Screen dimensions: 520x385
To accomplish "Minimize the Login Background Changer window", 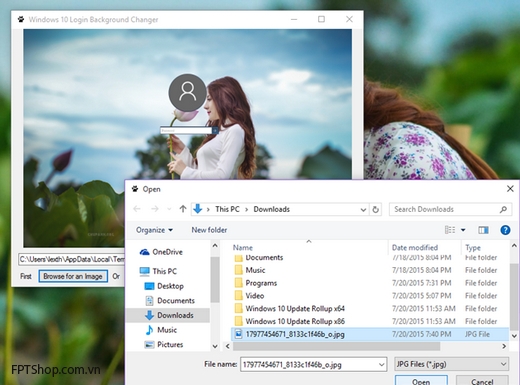I will pyautogui.click(x=294, y=19).
